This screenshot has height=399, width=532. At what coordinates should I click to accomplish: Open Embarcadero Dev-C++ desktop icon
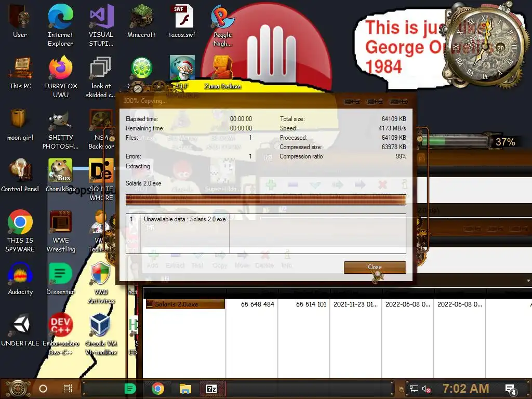click(60, 334)
